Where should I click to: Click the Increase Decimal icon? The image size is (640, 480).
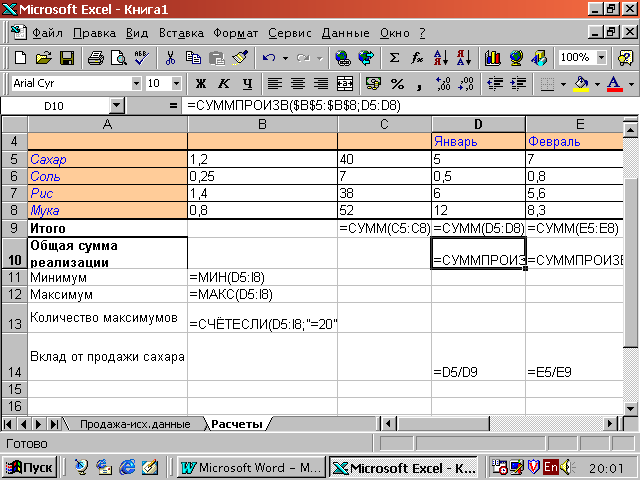point(442,84)
